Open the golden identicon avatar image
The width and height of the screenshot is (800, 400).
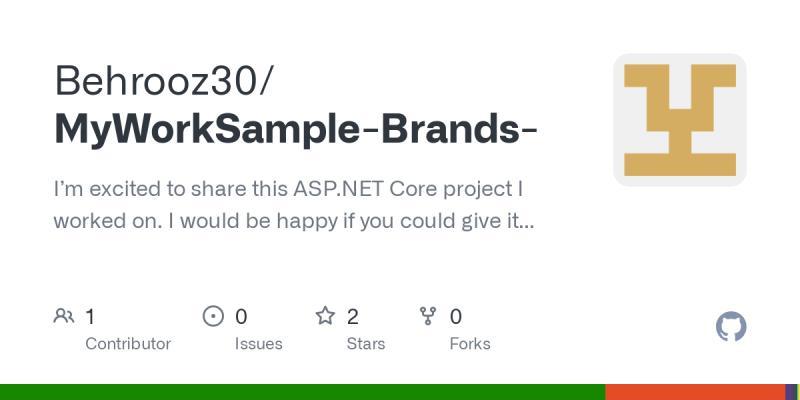680,120
